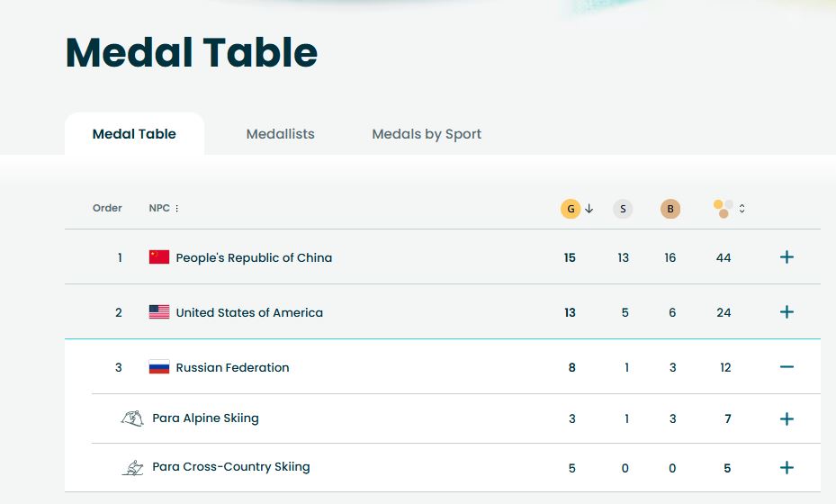Expand the Para Alpine Skiing details
This screenshot has height=504, width=836.
pos(787,418)
